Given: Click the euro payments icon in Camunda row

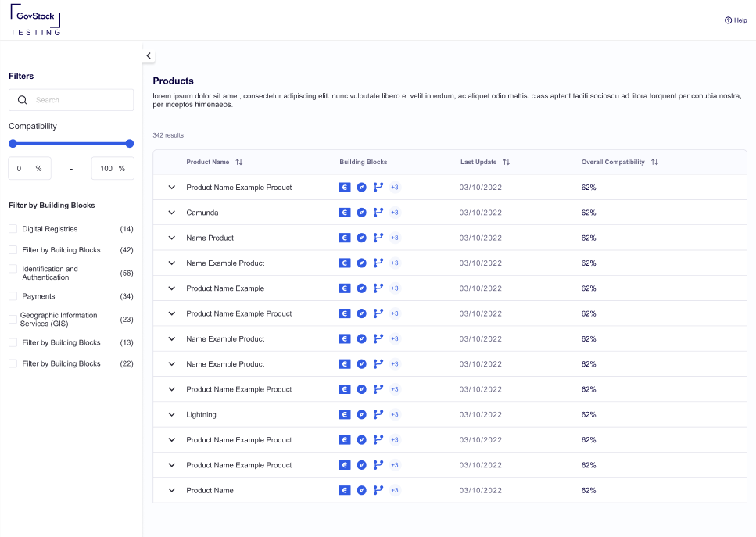Looking at the screenshot, I should [344, 213].
